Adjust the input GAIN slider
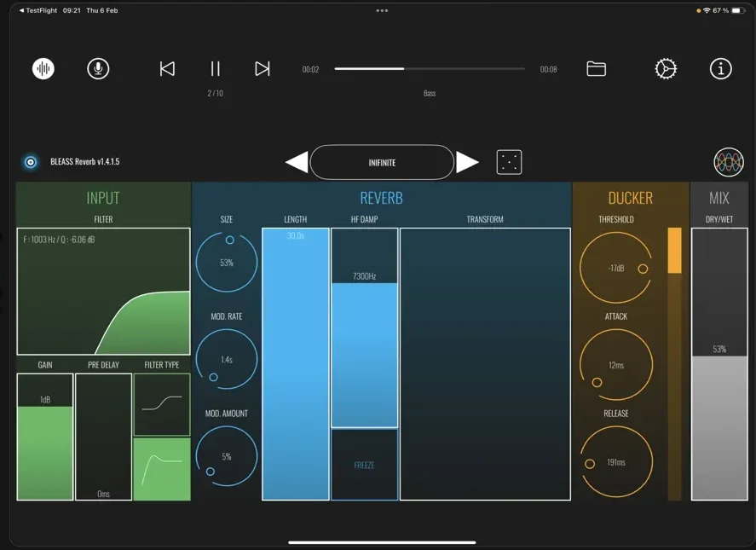The width and height of the screenshot is (756, 550). tap(45, 437)
